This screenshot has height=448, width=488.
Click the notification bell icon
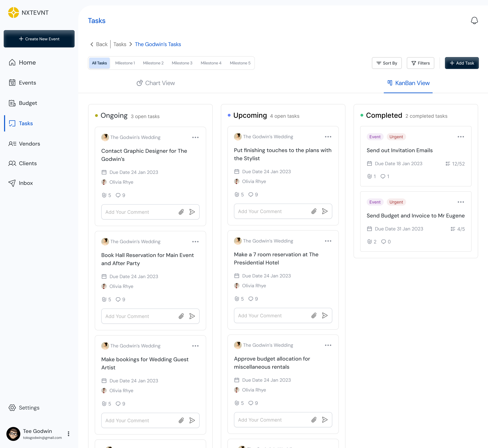(474, 21)
